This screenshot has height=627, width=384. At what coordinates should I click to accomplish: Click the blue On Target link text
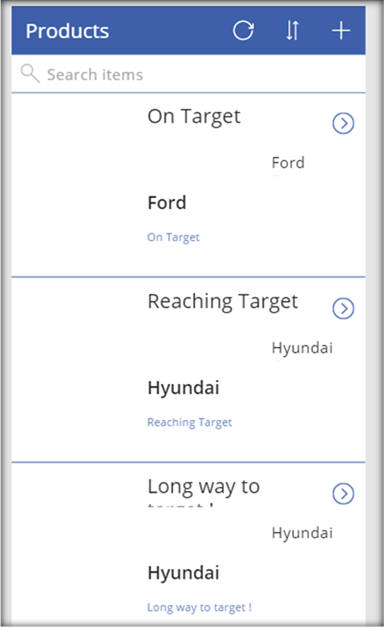click(173, 238)
